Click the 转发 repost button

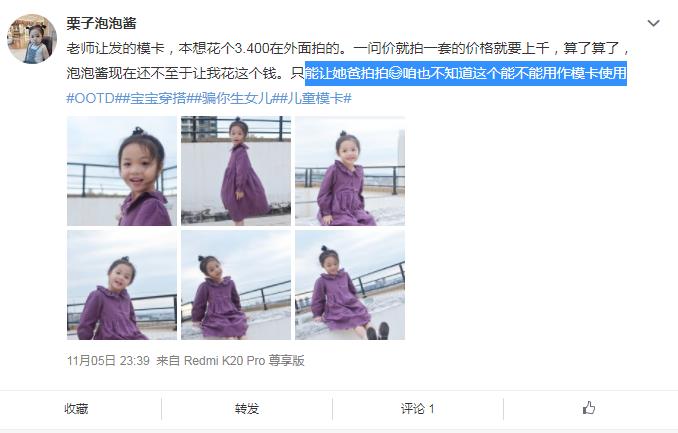[x=247, y=409]
